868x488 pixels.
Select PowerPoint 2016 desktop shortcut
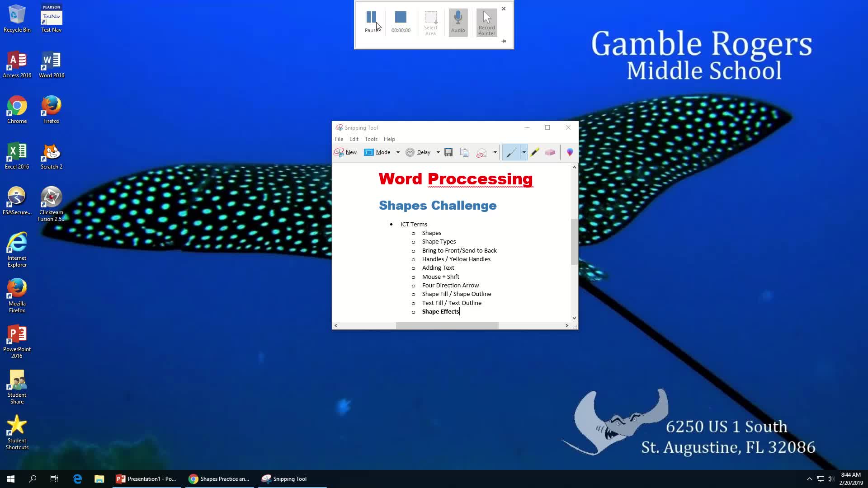(17, 341)
